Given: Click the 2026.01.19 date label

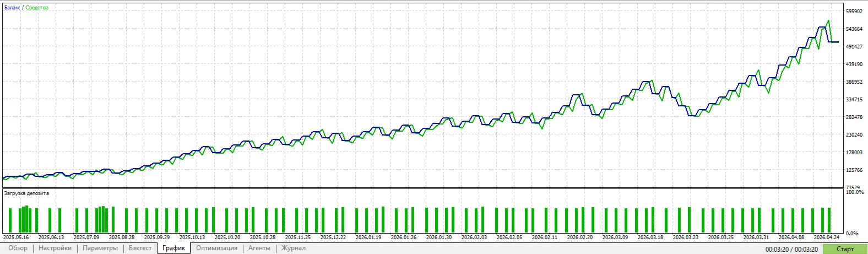Looking at the screenshot, I should 368,237.
